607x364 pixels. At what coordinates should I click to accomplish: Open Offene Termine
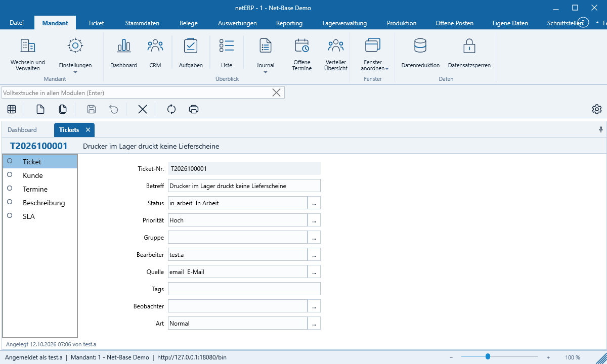[x=302, y=55]
